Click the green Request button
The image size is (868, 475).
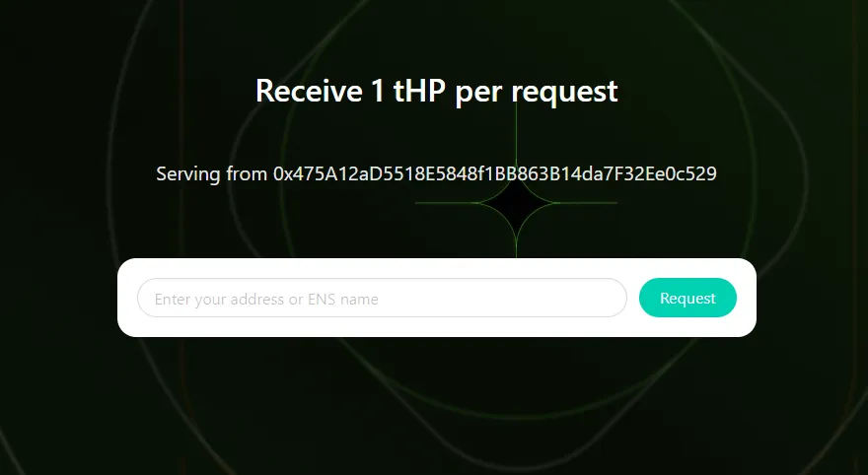click(x=687, y=298)
